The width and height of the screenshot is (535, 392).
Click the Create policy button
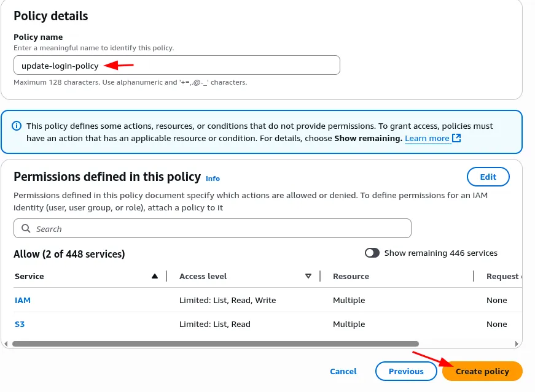click(x=482, y=371)
